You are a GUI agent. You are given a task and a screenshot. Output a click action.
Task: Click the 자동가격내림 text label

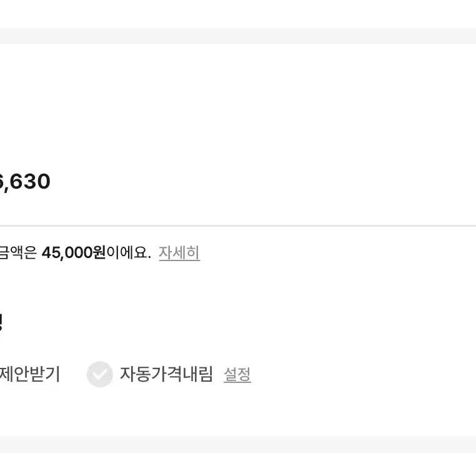tap(166, 374)
